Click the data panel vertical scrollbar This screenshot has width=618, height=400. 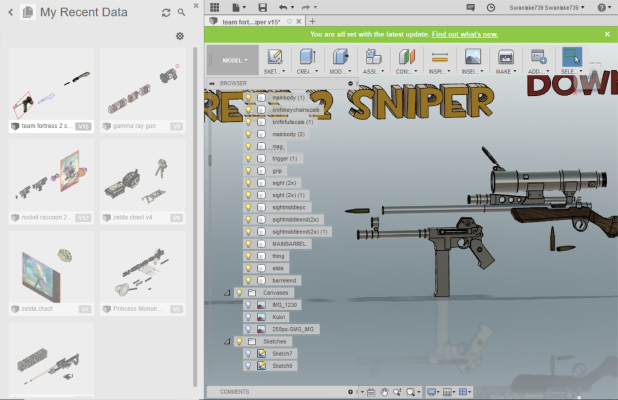pyautogui.click(x=195, y=217)
